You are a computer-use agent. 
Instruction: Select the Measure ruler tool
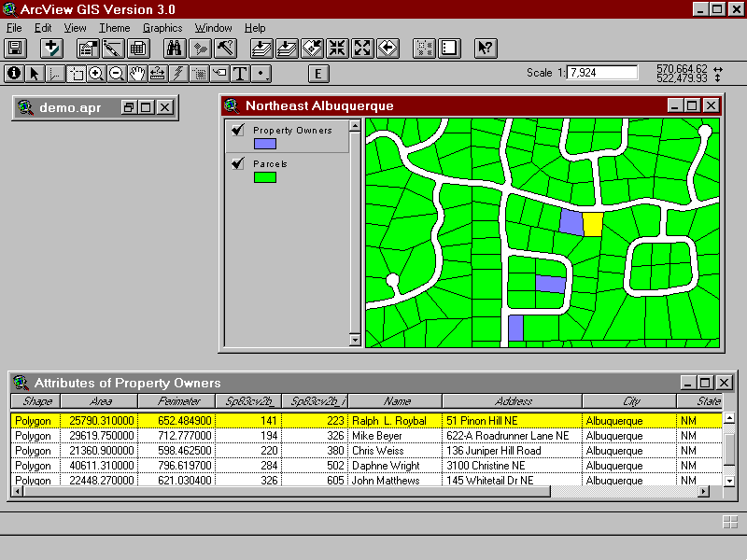158,74
